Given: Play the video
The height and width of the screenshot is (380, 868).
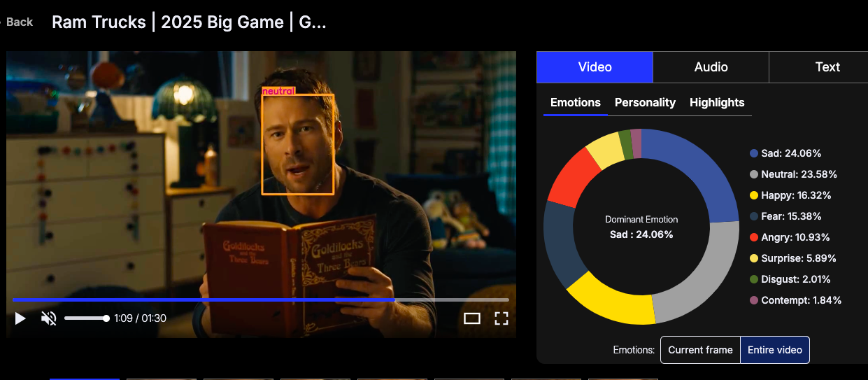Looking at the screenshot, I should click(20, 318).
